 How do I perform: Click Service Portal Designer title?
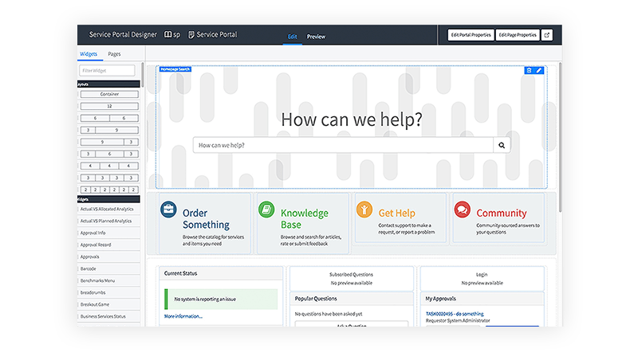pos(123,34)
